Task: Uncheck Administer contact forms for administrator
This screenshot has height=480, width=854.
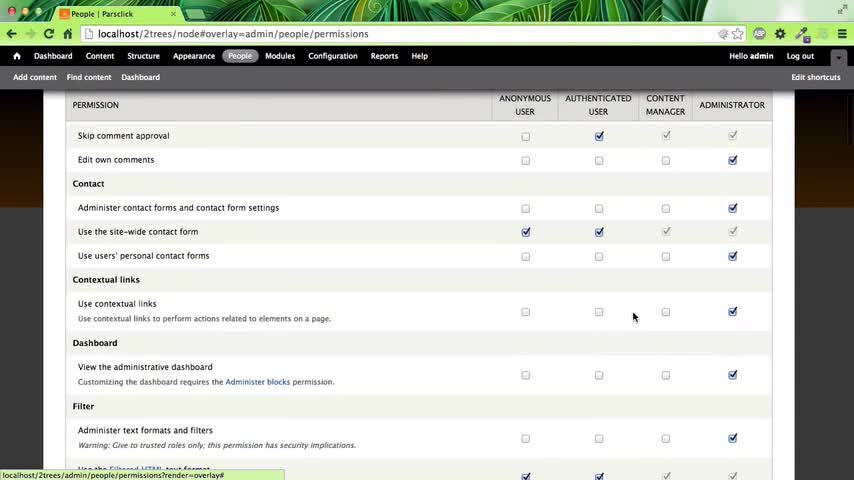Action: point(733,208)
